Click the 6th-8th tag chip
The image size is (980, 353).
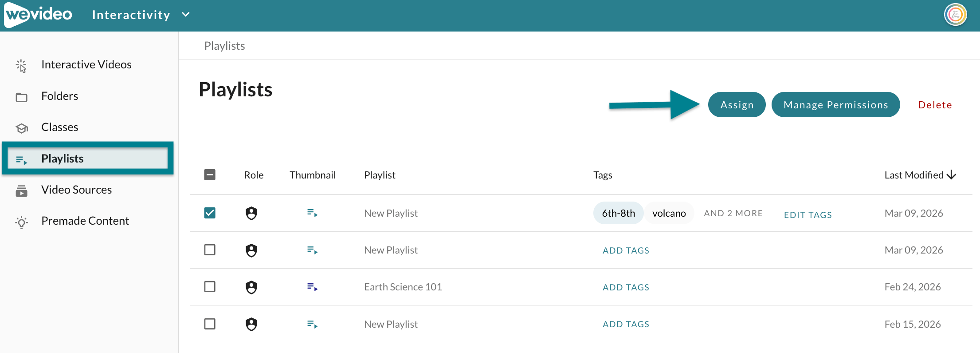618,213
